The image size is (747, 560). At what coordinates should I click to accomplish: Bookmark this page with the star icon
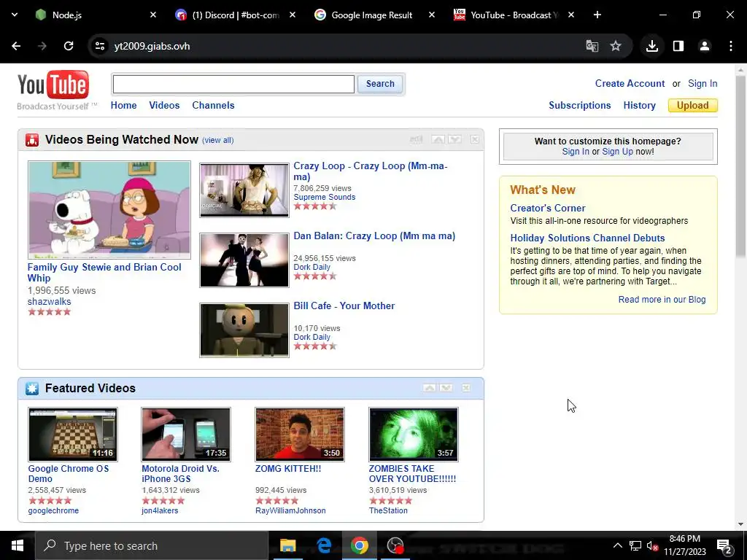[616, 46]
